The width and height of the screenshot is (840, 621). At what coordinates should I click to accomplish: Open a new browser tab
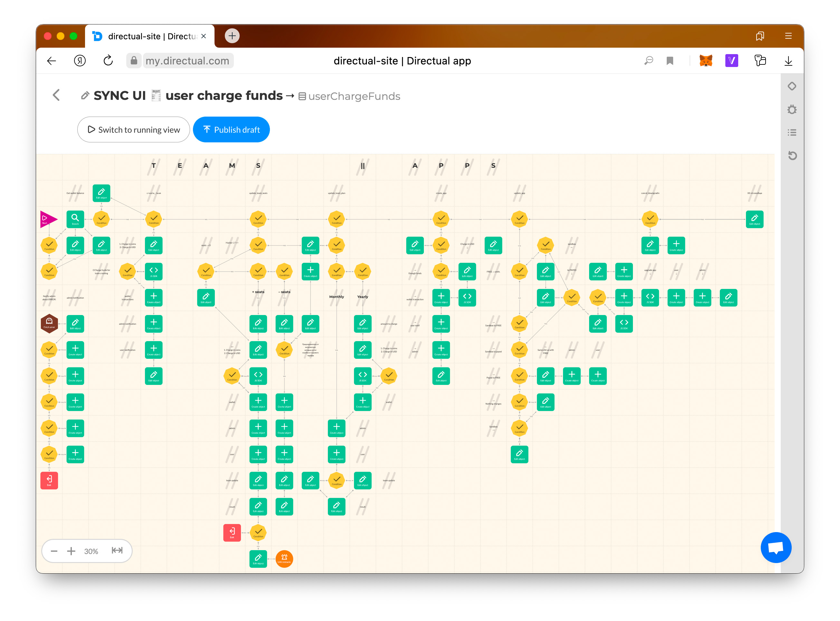pos(232,36)
